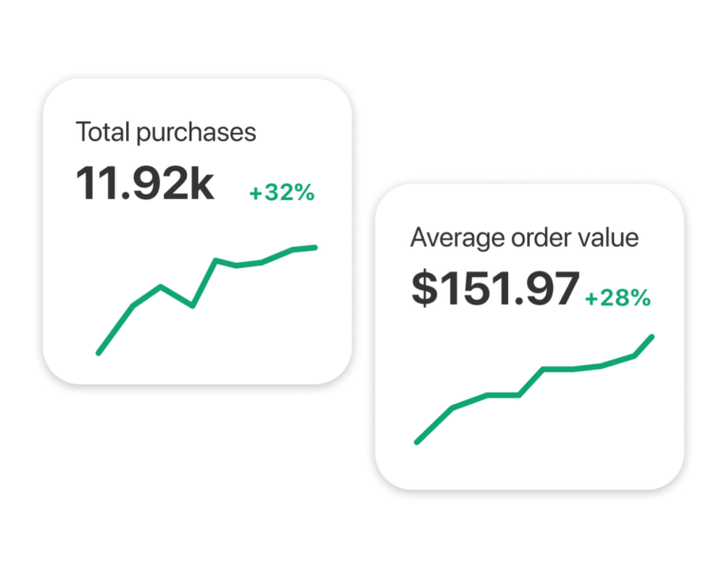Image resolution: width=728 pixels, height=571 pixels.
Task: Click the word "purchases" in the card title
Action: (195, 133)
